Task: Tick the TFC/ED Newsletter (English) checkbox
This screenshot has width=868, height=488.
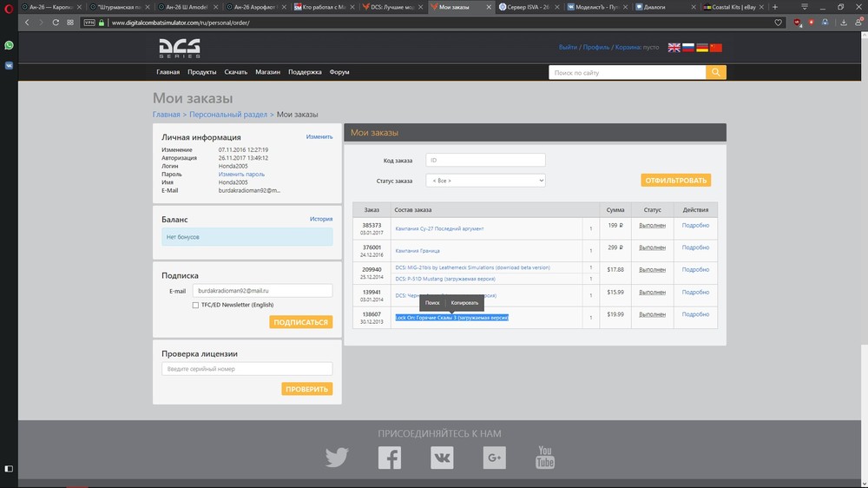Action: [x=195, y=305]
